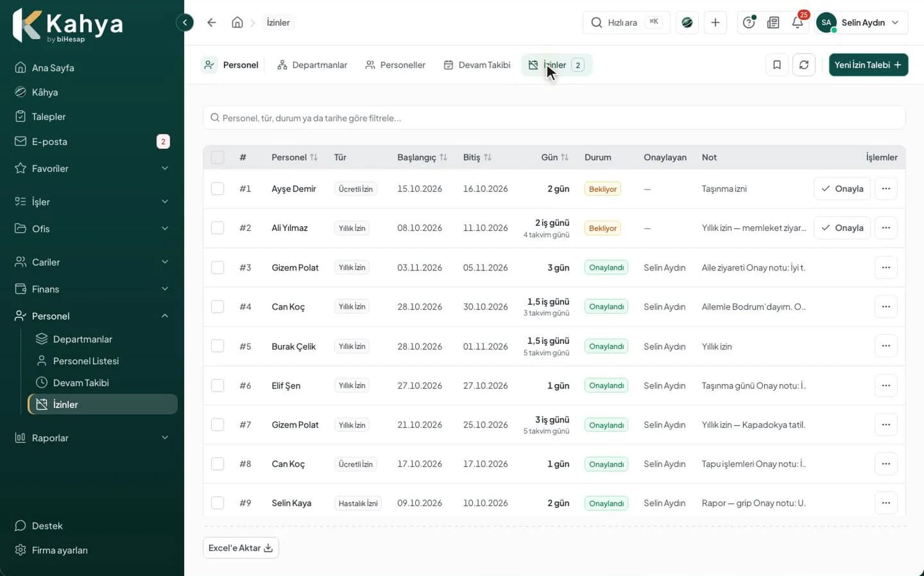Click the home icon in breadcrumb

coord(237,22)
